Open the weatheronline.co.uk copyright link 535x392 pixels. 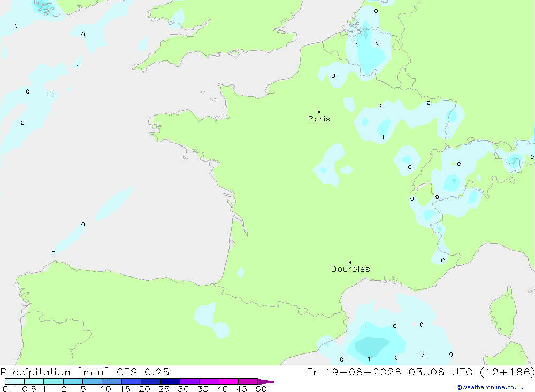coord(490,387)
